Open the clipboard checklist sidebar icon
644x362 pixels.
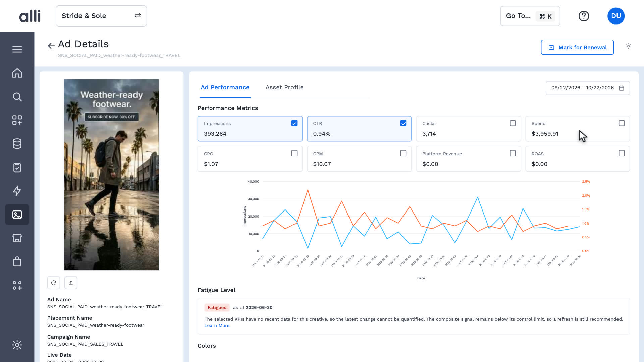17,167
